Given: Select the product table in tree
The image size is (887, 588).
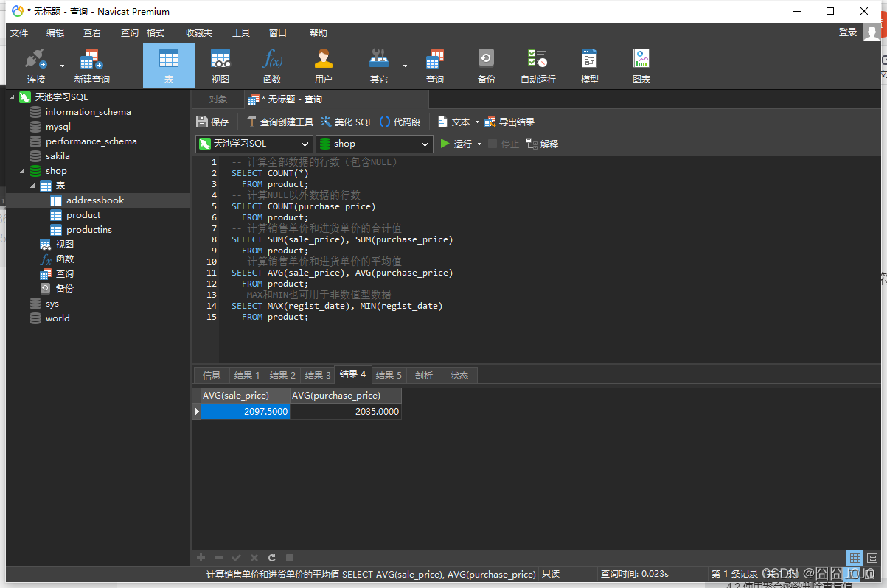Looking at the screenshot, I should 83,215.
